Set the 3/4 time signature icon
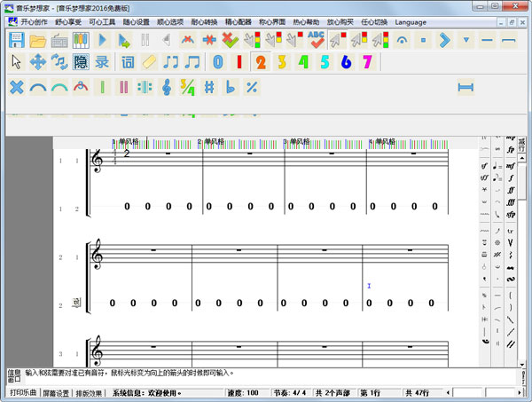This screenshot has width=532, height=402. tap(188, 87)
